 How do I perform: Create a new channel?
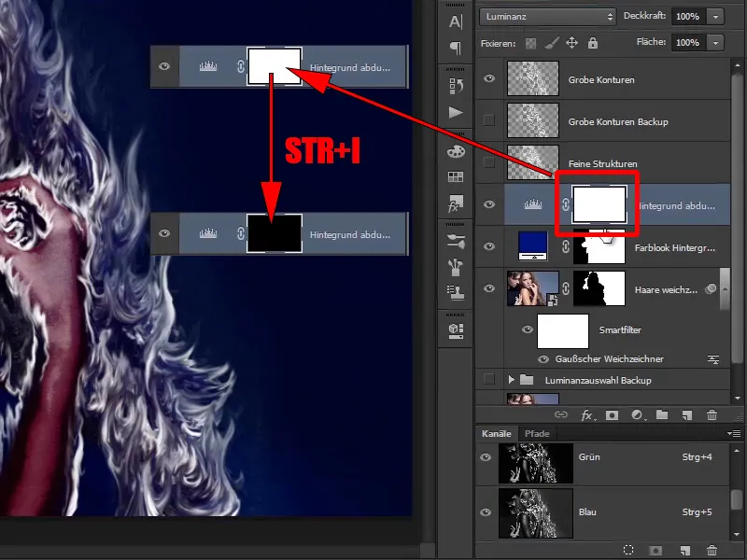pos(684,551)
